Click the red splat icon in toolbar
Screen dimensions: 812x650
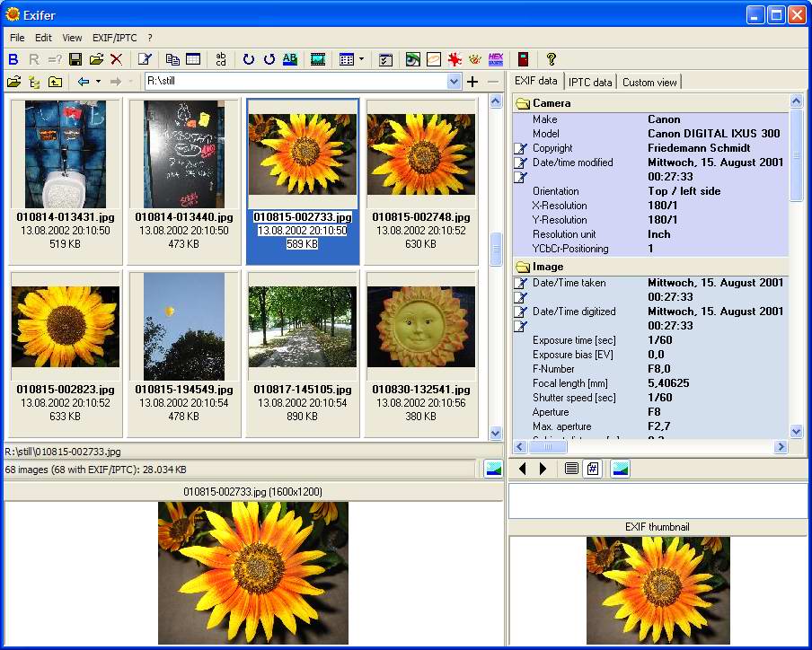pos(455,59)
